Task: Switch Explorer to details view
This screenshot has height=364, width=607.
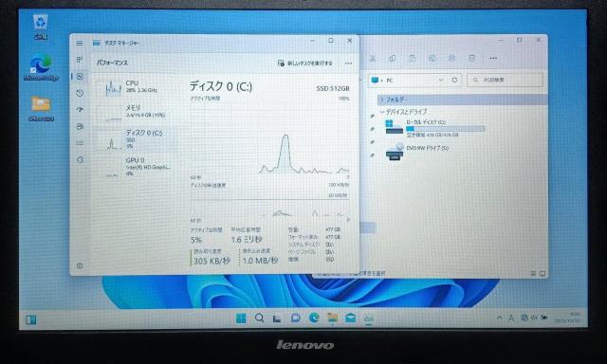Action: (x=533, y=274)
